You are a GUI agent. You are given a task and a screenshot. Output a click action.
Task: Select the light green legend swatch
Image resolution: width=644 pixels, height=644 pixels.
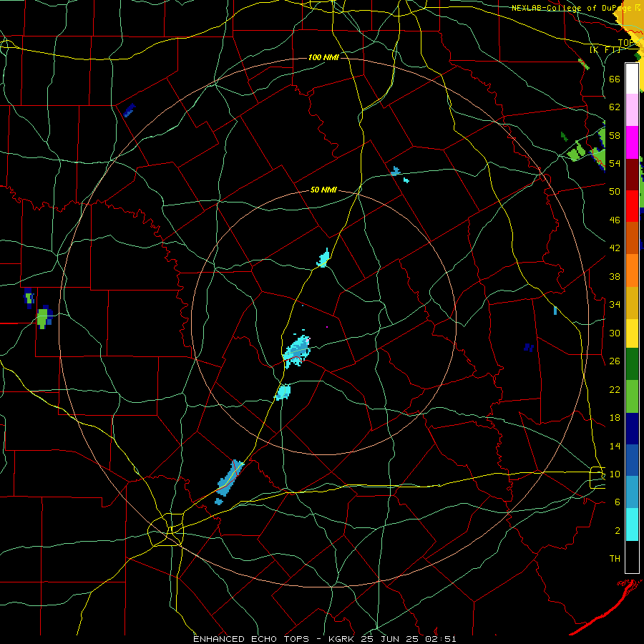[x=632, y=396]
